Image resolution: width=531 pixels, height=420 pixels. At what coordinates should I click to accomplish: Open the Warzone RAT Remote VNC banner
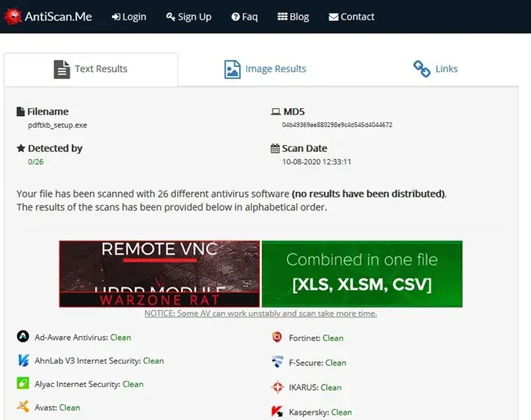click(x=159, y=273)
